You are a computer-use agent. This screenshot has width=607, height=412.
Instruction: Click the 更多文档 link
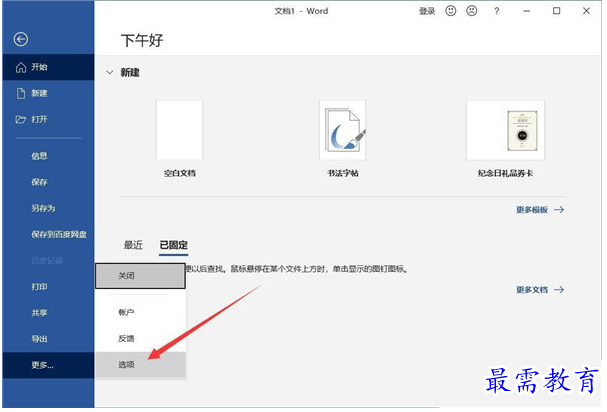click(540, 290)
